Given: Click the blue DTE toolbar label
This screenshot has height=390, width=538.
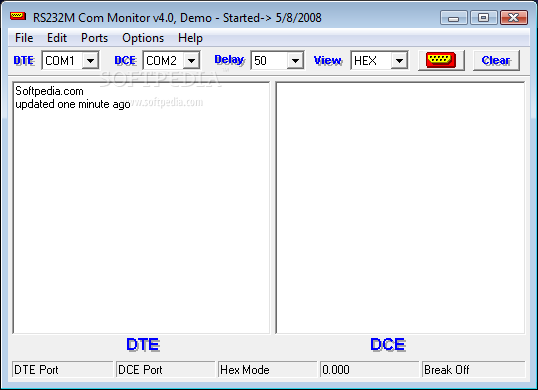Looking at the screenshot, I should point(24,60).
